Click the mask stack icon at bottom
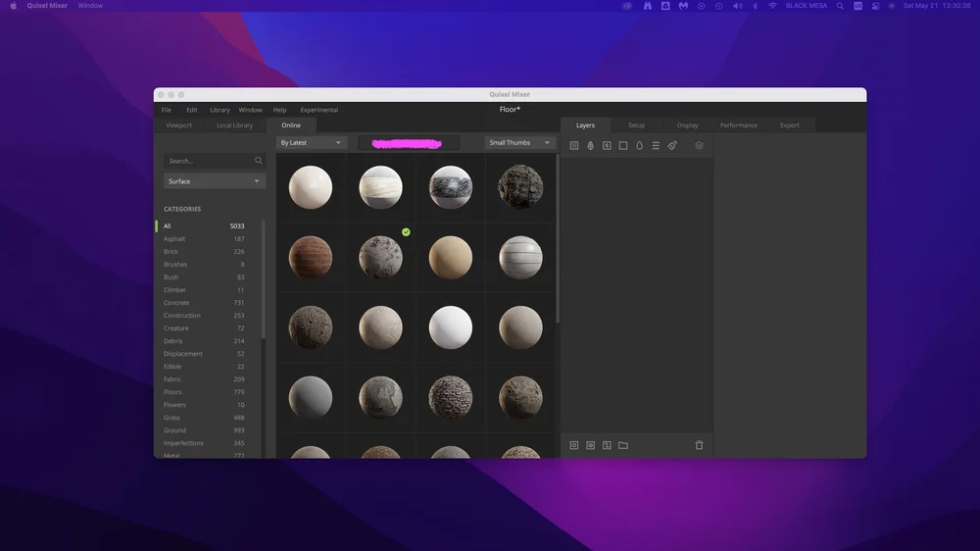The height and width of the screenshot is (551, 980). [590, 445]
